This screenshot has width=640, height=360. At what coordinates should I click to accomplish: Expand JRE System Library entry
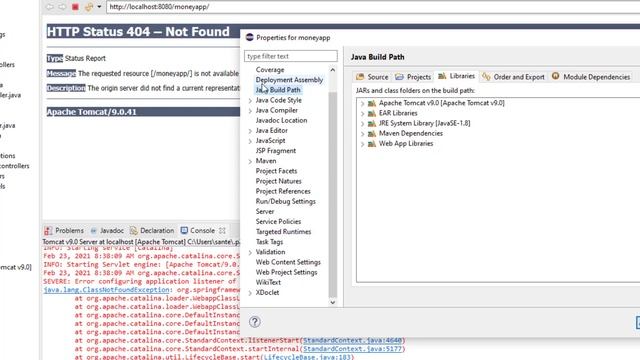point(362,124)
